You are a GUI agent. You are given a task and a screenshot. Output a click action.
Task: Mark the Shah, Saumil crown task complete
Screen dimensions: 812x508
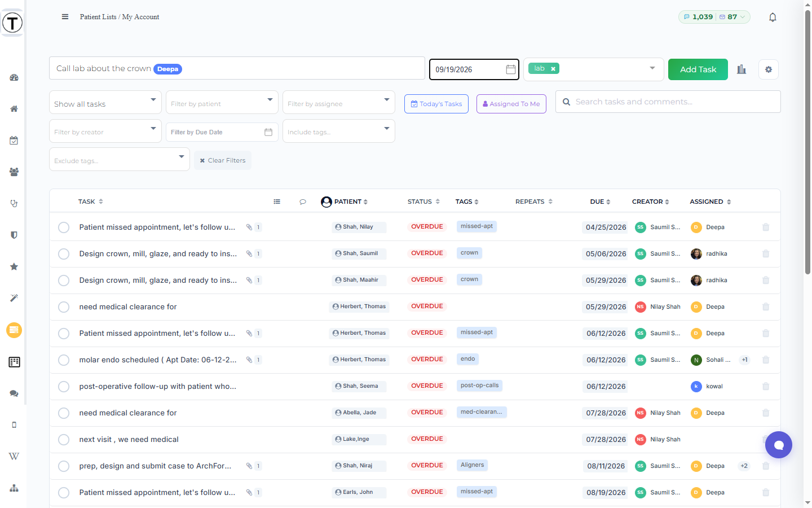[x=64, y=254]
